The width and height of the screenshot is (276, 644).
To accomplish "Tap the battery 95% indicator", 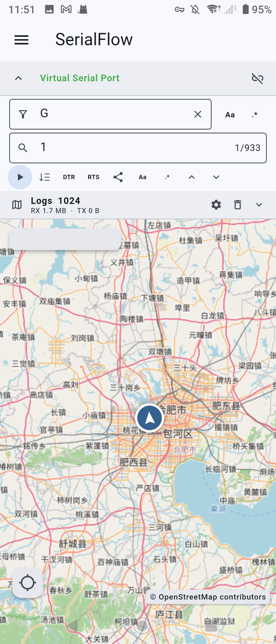I will [x=257, y=9].
